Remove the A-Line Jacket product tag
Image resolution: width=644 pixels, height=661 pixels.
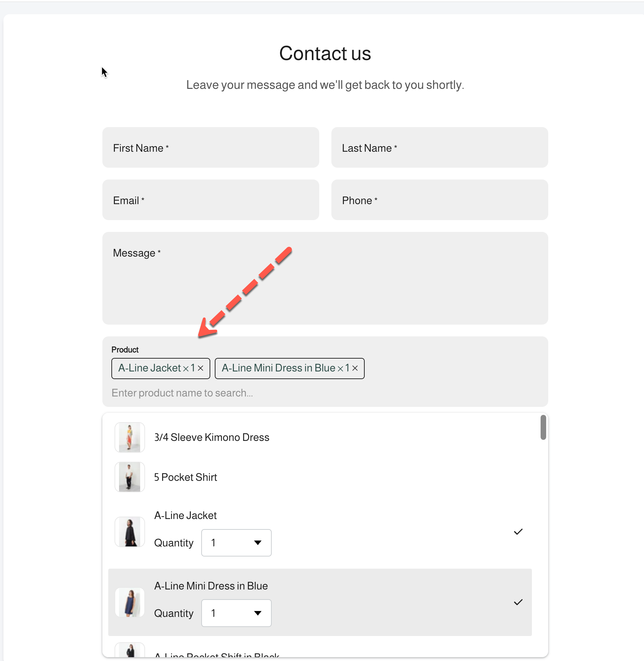(x=201, y=368)
